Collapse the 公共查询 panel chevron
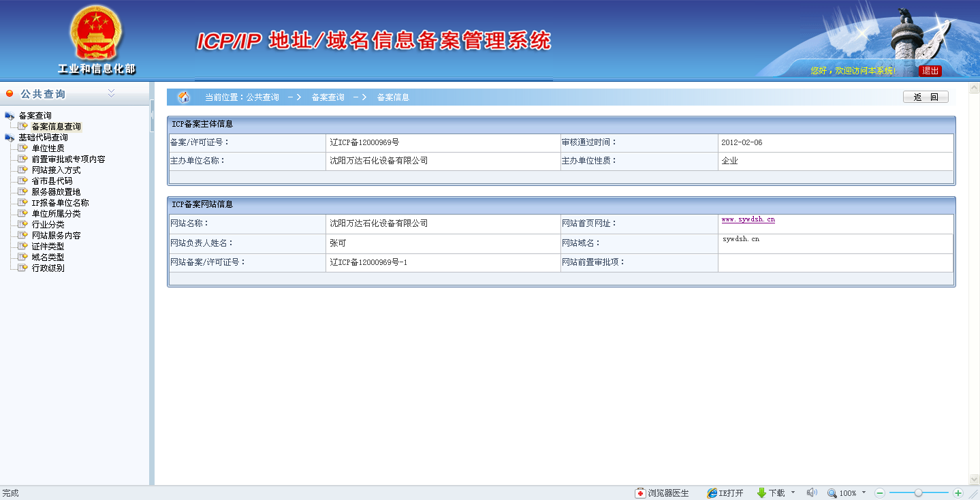This screenshot has height=500, width=980. click(111, 93)
